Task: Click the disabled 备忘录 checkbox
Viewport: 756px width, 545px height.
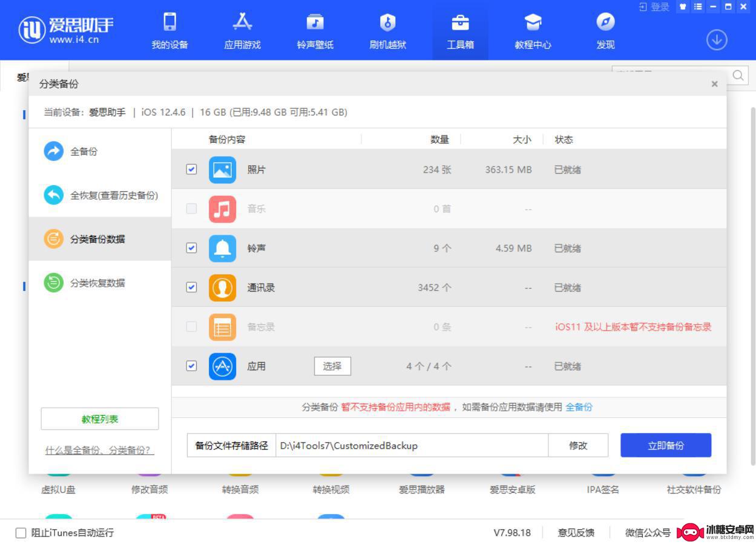Action: pos(191,327)
